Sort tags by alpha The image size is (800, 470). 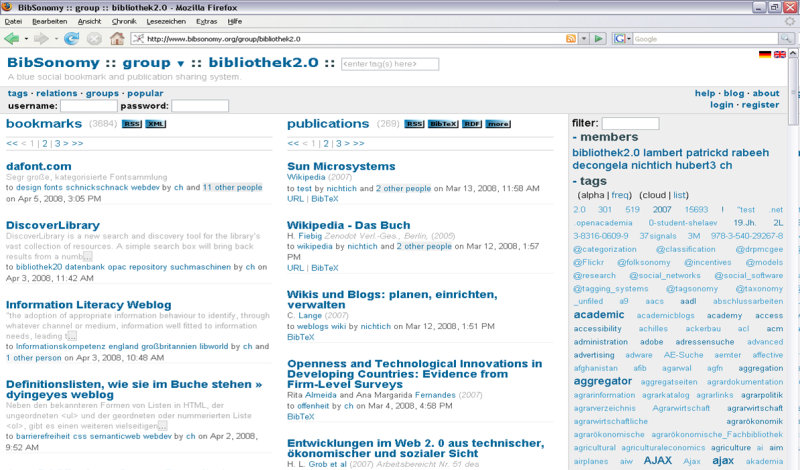[x=592, y=195]
